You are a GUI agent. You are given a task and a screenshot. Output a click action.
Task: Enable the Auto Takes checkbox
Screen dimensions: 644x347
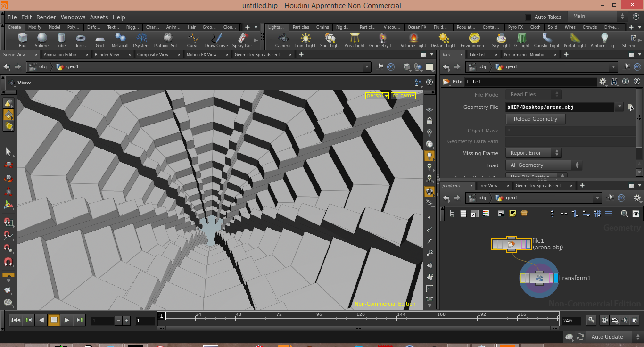[528, 17]
